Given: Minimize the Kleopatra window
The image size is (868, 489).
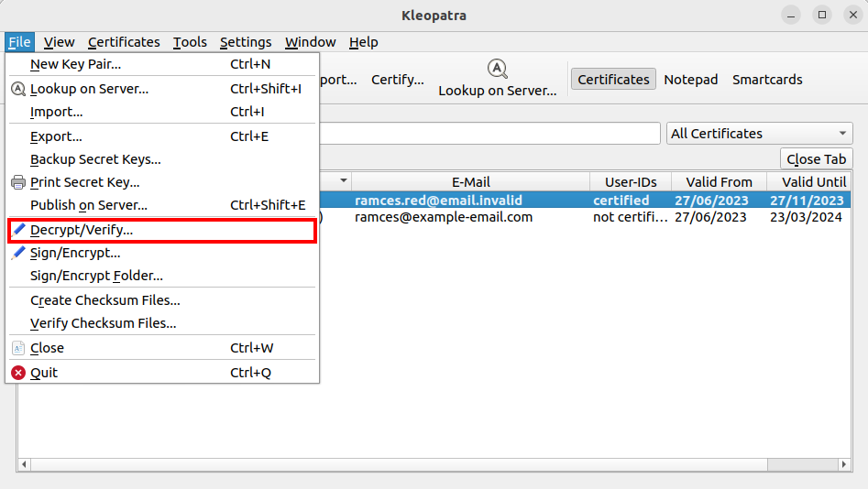Looking at the screenshot, I should click(x=791, y=15).
